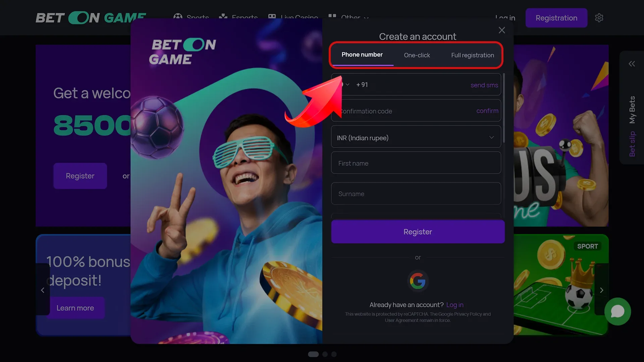Viewport: 644px width, 362px height.
Task: Click the Register account button
Action: pos(418,232)
